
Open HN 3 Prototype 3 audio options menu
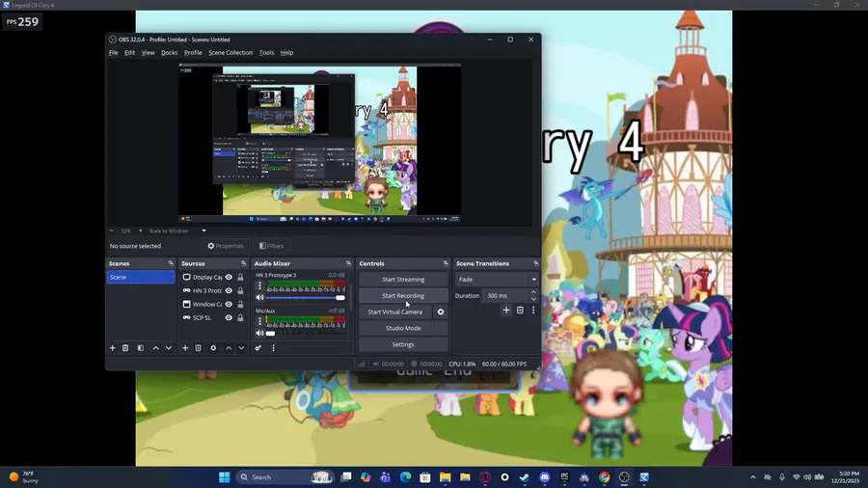click(x=259, y=285)
